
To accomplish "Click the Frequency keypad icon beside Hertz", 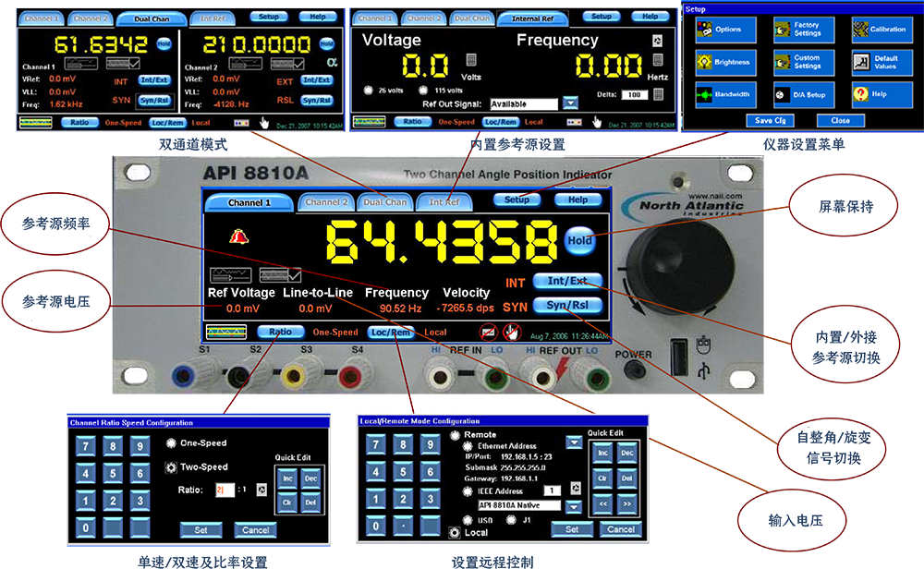I will [x=658, y=59].
